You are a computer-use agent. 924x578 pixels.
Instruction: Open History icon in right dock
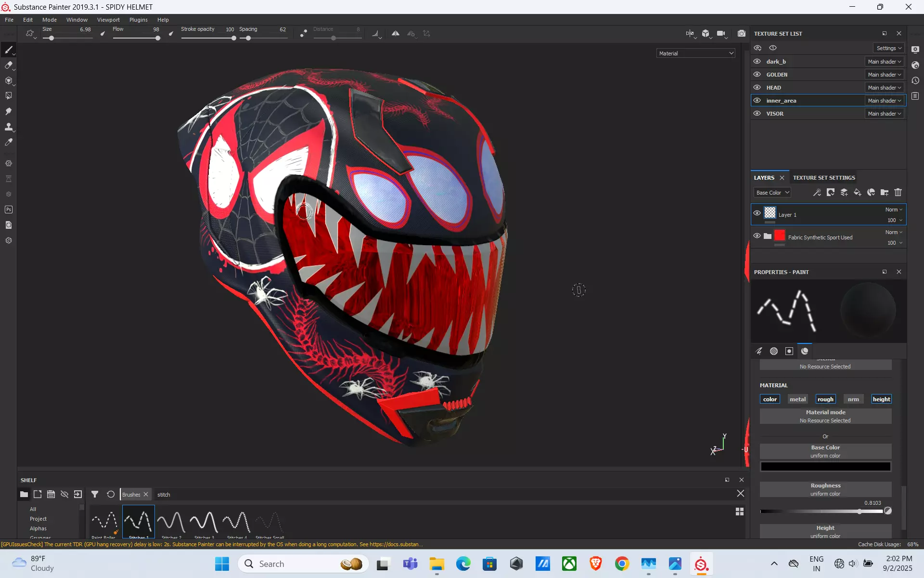pyautogui.click(x=915, y=80)
